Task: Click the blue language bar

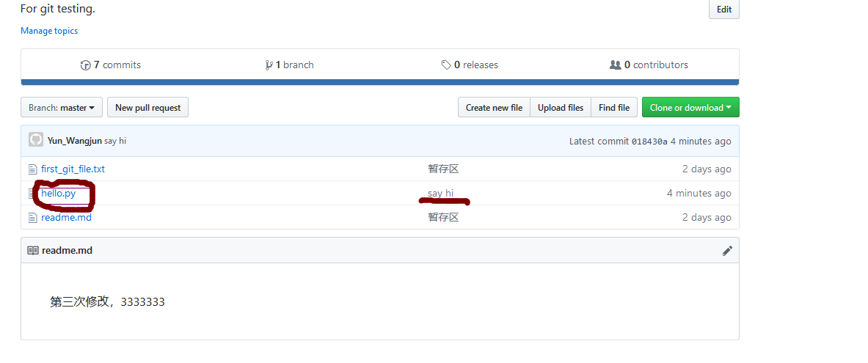Action: point(380,82)
